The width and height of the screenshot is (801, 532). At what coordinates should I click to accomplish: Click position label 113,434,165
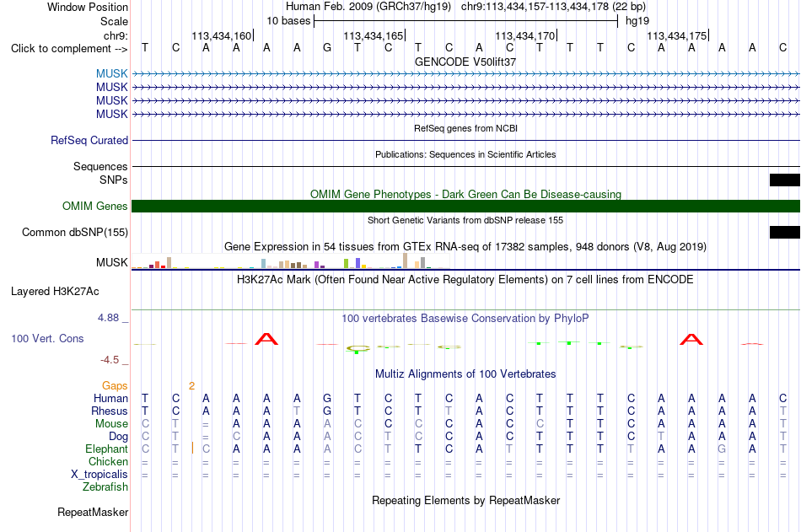pos(374,35)
